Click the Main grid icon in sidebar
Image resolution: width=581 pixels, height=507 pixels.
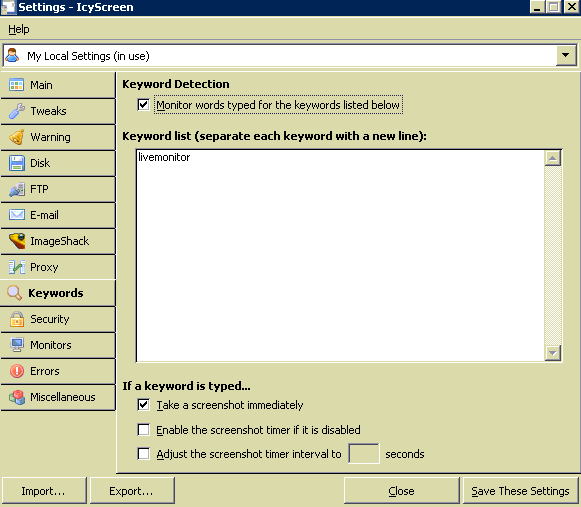pos(16,85)
